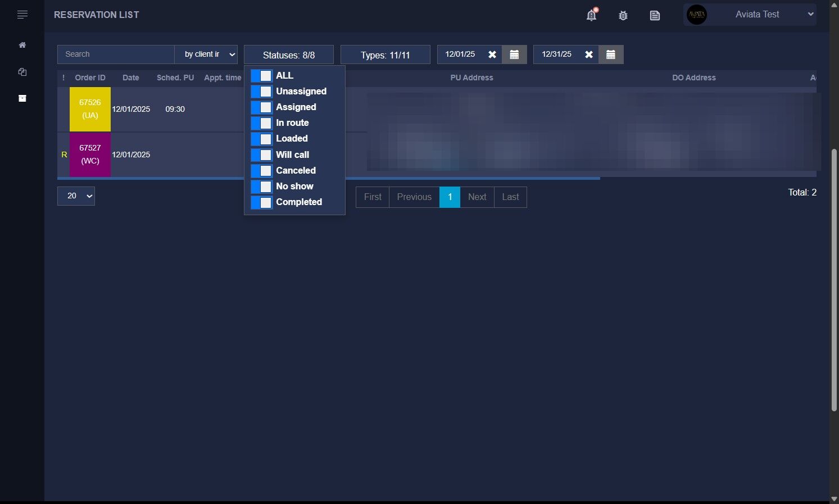Click the yellow R marker on row 67527
Viewport: 839px width, 504px height.
64,155
